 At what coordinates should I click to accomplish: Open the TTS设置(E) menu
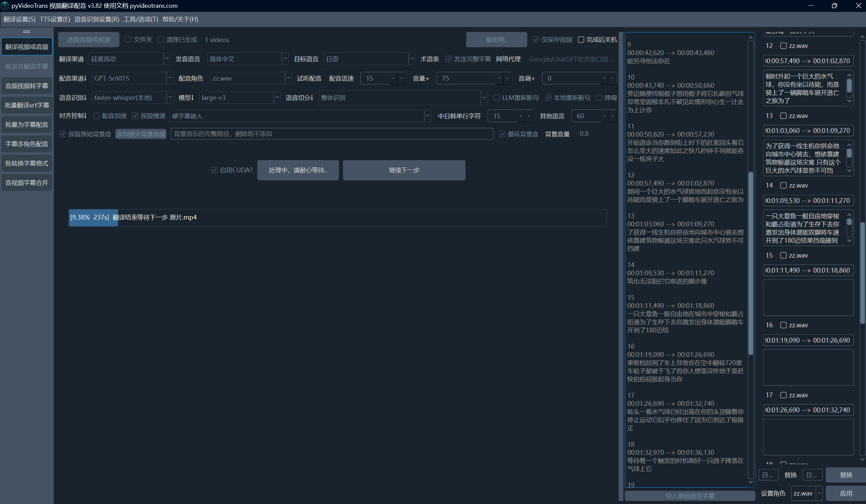tap(55, 19)
